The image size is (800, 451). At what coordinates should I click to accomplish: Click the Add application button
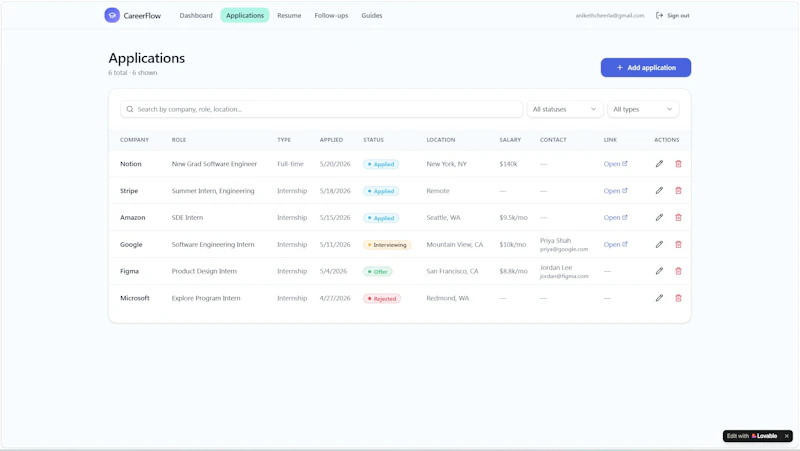pyautogui.click(x=645, y=67)
